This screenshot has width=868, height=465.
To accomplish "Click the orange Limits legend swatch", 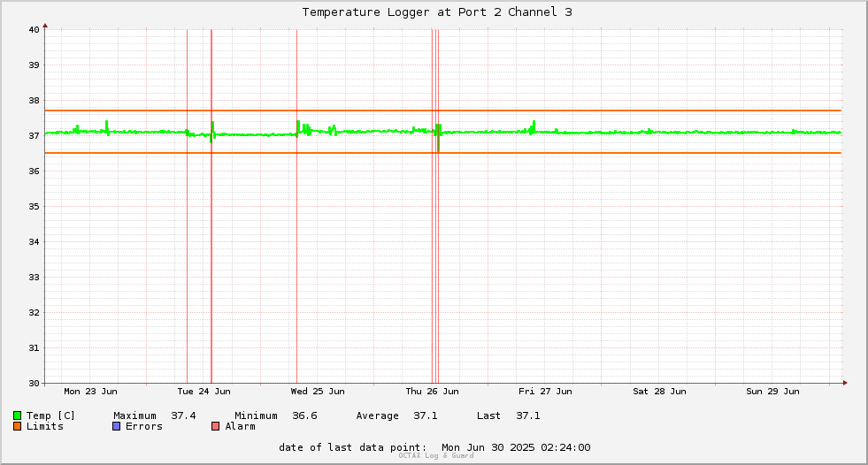I will click(x=17, y=426).
